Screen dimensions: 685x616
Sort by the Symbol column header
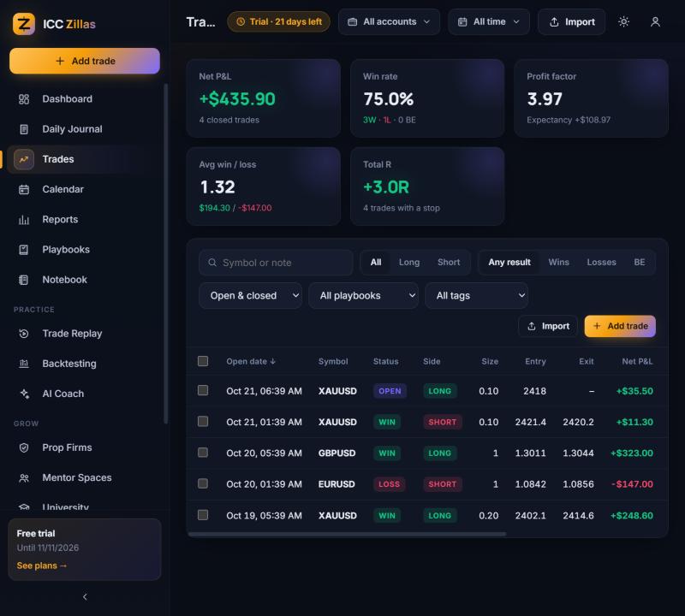333,362
